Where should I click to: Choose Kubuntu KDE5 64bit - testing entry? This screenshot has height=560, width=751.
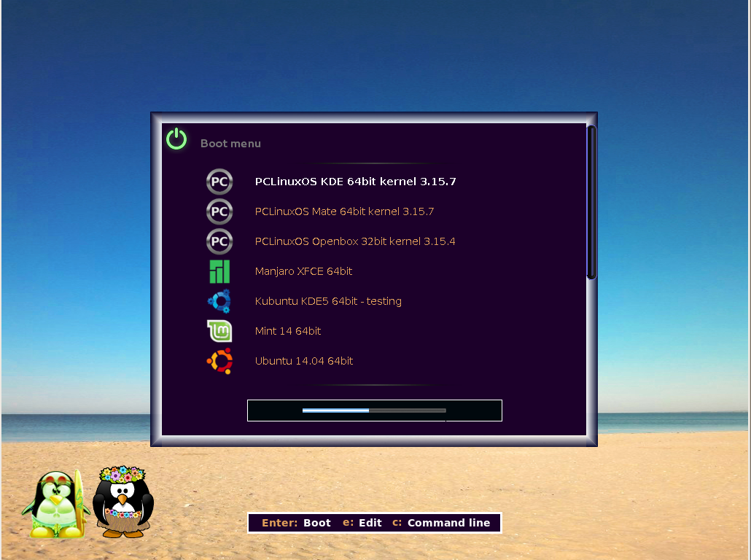point(328,301)
